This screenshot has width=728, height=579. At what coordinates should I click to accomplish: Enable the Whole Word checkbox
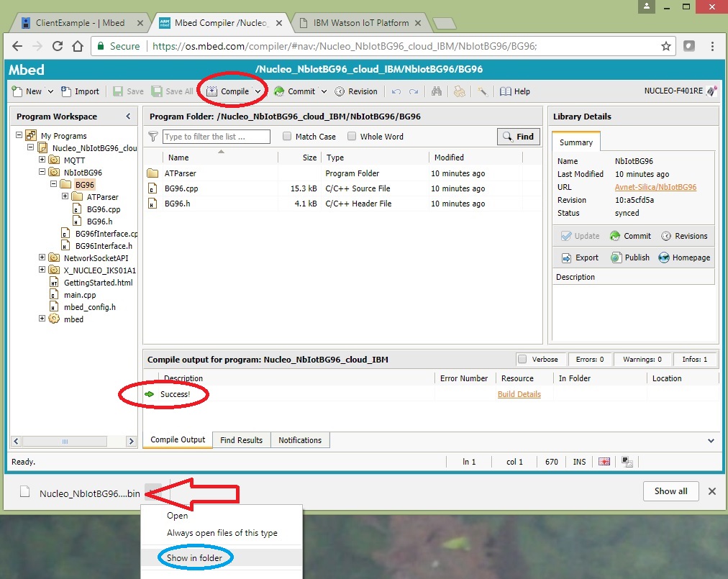[x=352, y=136]
